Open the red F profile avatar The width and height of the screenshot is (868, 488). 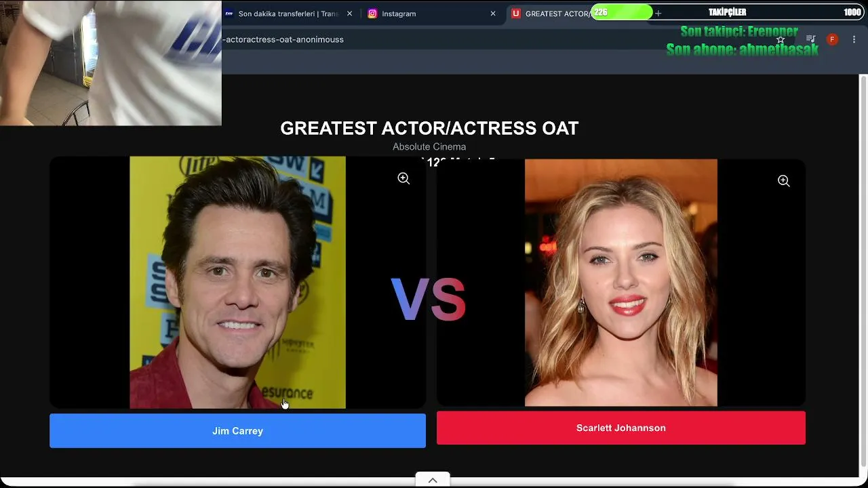pos(832,39)
